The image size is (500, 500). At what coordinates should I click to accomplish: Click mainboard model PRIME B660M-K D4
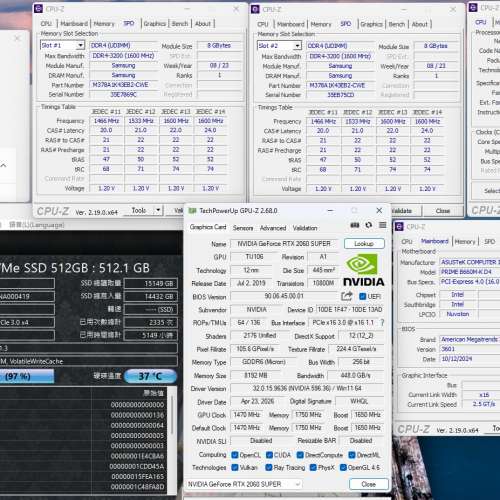click(x=469, y=272)
